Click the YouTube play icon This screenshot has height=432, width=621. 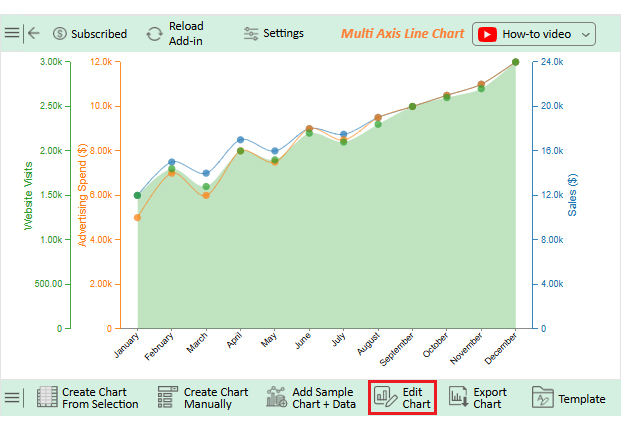pos(487,34)
